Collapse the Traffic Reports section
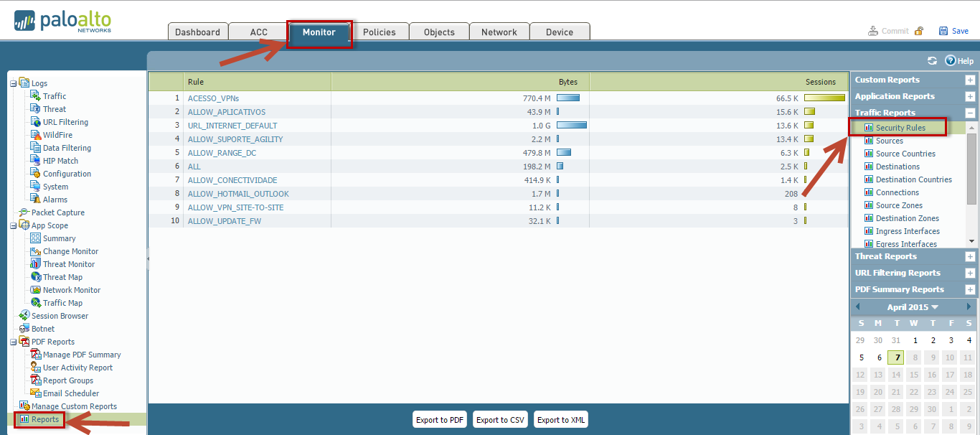 [x=970, y=113]
